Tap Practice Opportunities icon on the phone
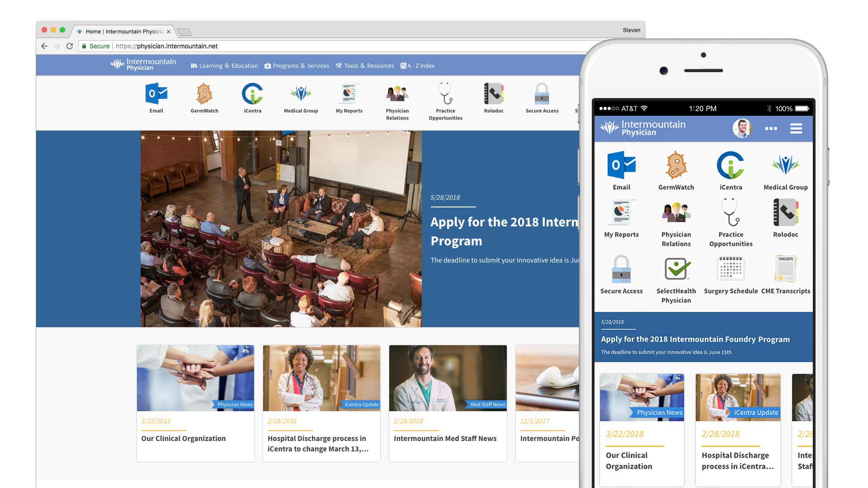 (x=731, y=212)
